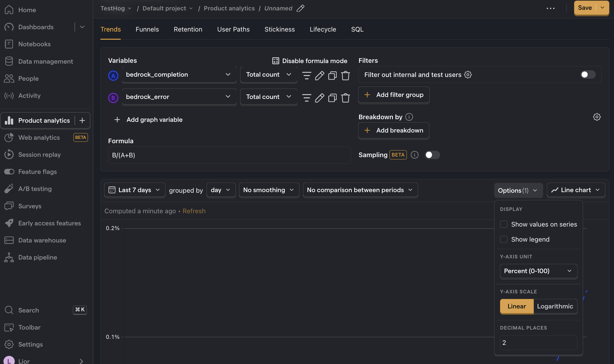Open filters for bedrock_completion series

pyautogui.click(x=307, y=76)
